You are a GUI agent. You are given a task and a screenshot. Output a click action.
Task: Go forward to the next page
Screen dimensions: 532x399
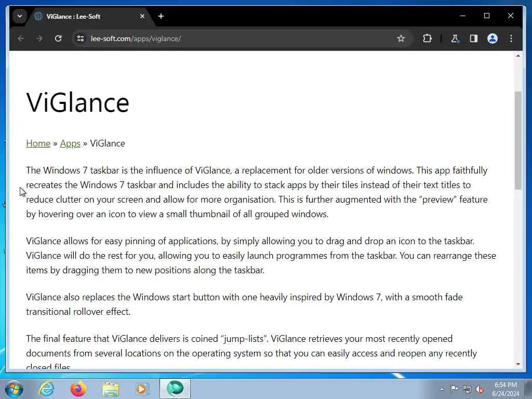(39, 38)
